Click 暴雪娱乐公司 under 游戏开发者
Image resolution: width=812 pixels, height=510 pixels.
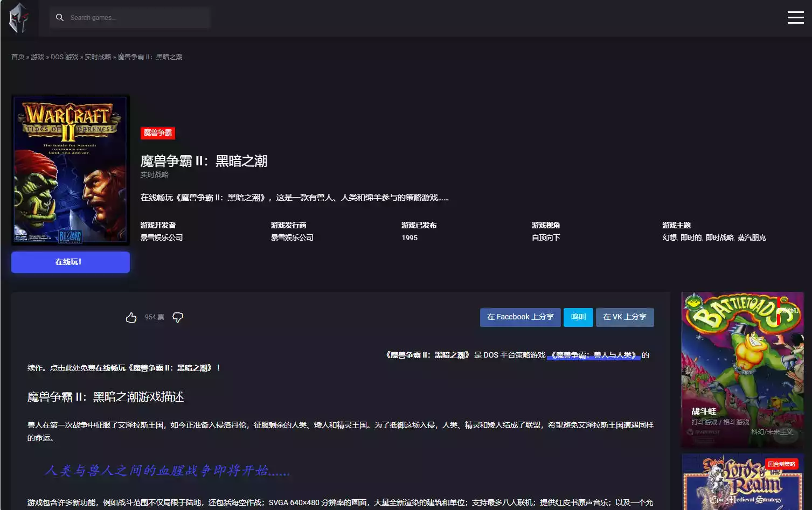point(162,237)
